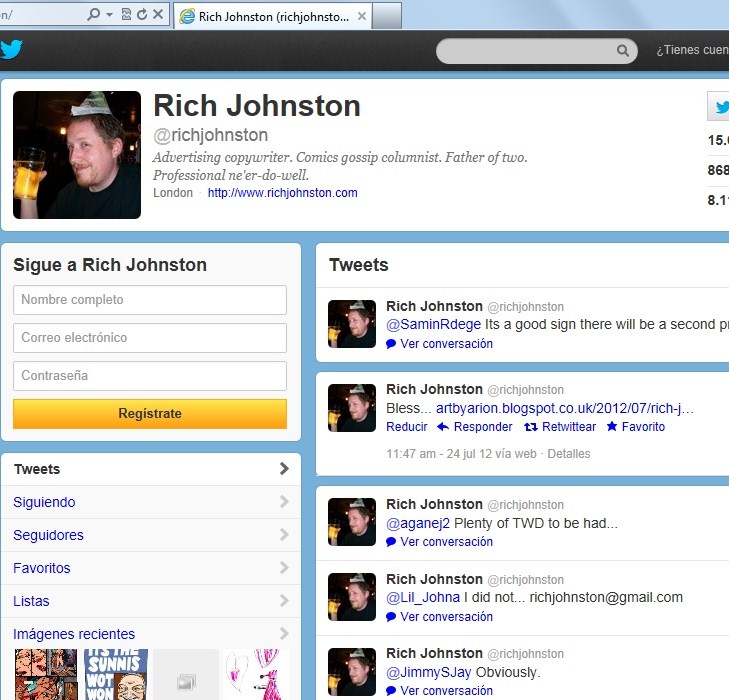Open the Favoritos list
Viewport: 729px width, 700px height.
(151, 568)
